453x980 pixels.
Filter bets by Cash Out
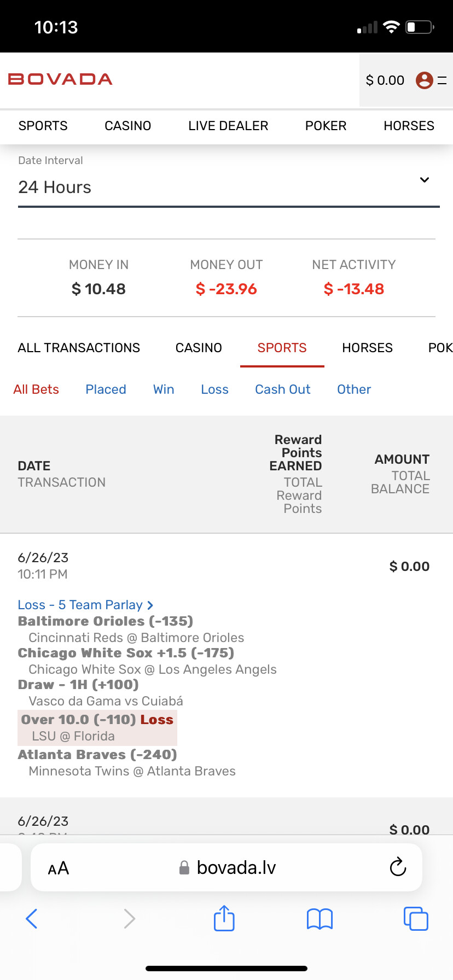[282, 389]
